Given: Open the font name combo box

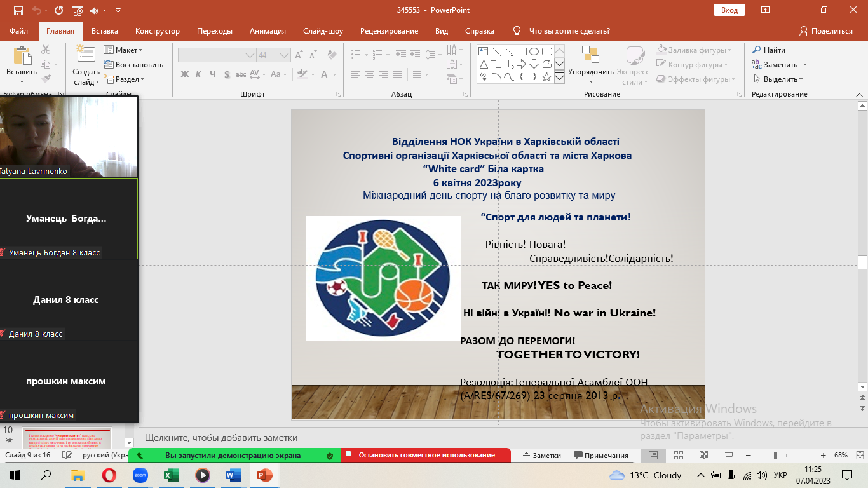Looking at the screenshot, I should click(217, 55).
